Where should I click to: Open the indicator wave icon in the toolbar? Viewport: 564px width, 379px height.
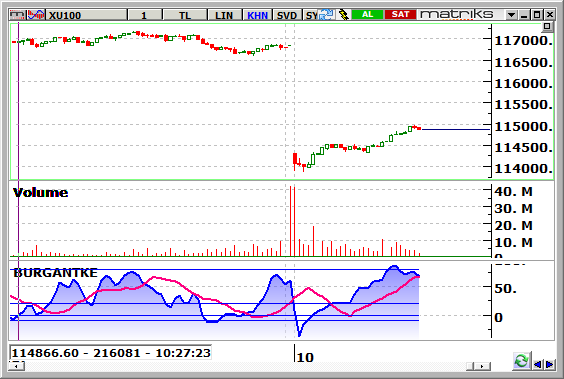[x=36, y=15]
